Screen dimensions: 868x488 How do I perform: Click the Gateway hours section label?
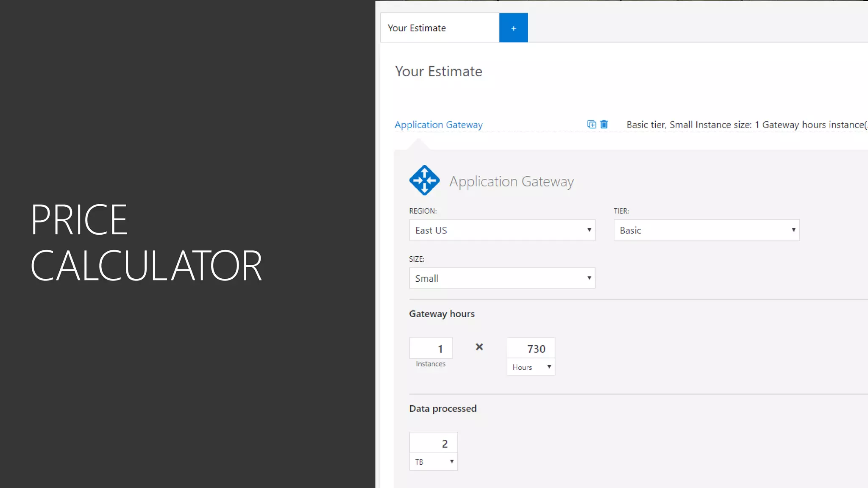point(442,314)
